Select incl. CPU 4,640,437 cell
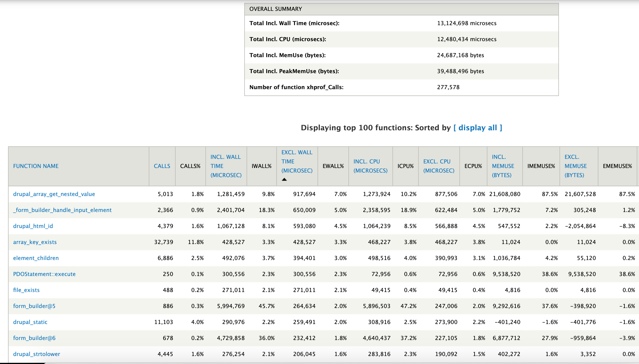This screenshot has width=639, height=364. coord(377,338)
